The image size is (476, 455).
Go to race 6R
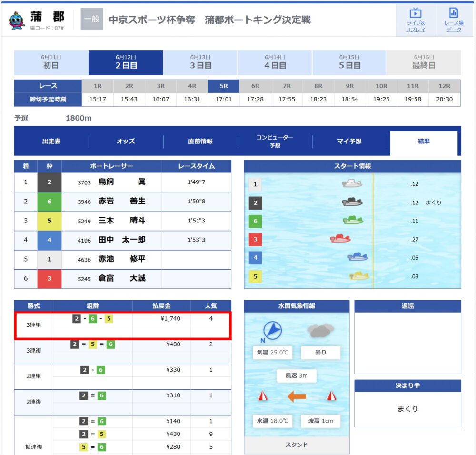coord(255,86)
